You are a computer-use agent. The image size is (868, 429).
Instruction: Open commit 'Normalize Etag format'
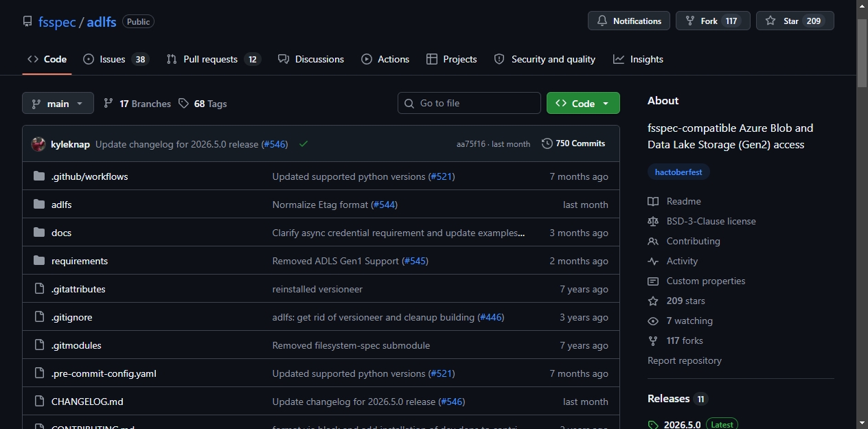pyautogui.click(x=321, y=205)
